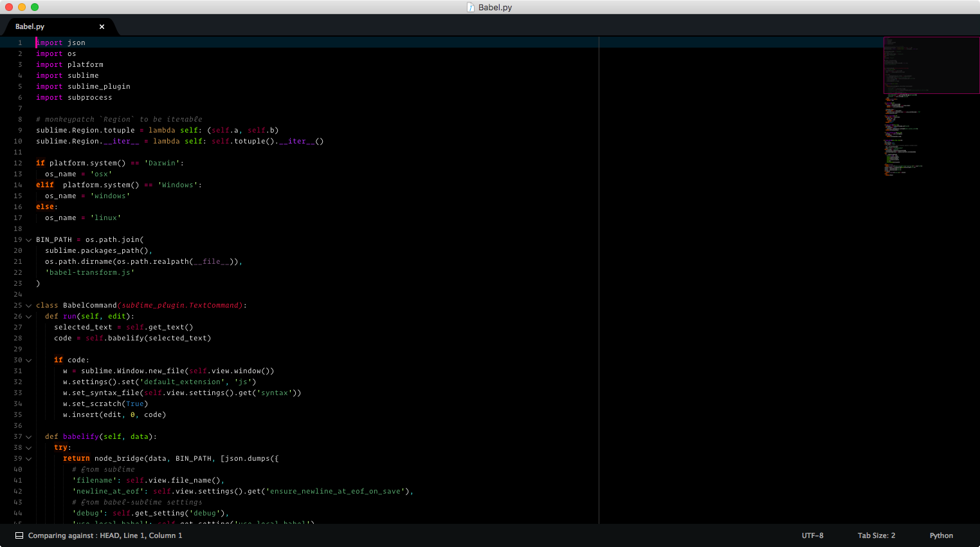
Task: Click the monkeypatch Region comment
Action: click(119, 120)
